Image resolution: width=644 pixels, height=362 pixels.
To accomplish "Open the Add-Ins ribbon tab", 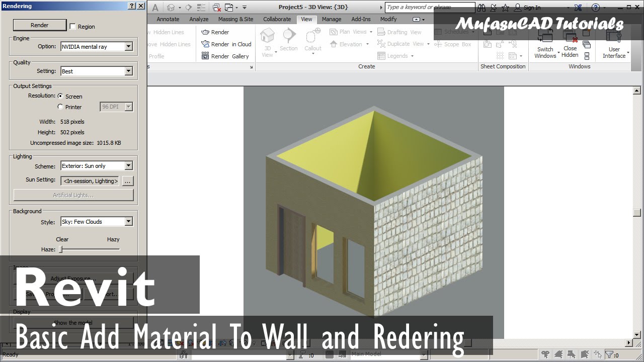I will click(361, 19).
